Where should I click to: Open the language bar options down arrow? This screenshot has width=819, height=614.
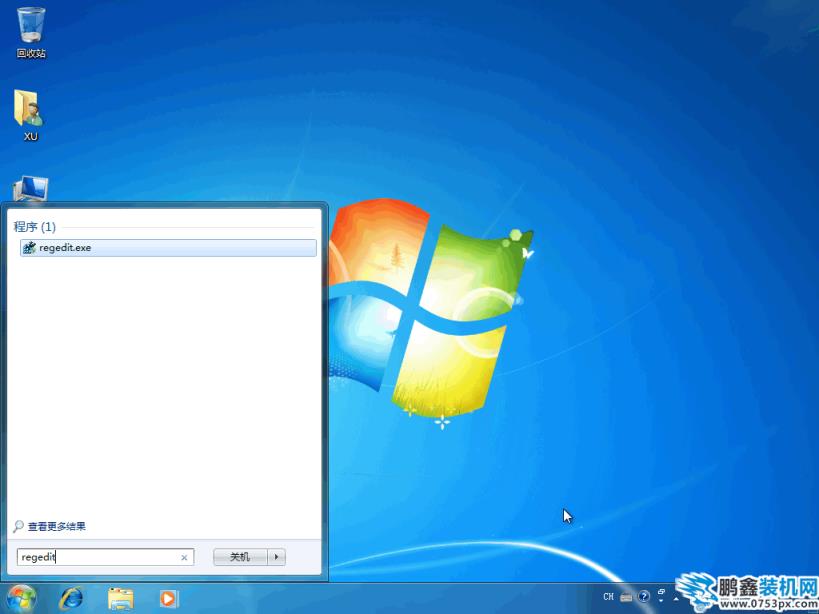tap(661, 601)
